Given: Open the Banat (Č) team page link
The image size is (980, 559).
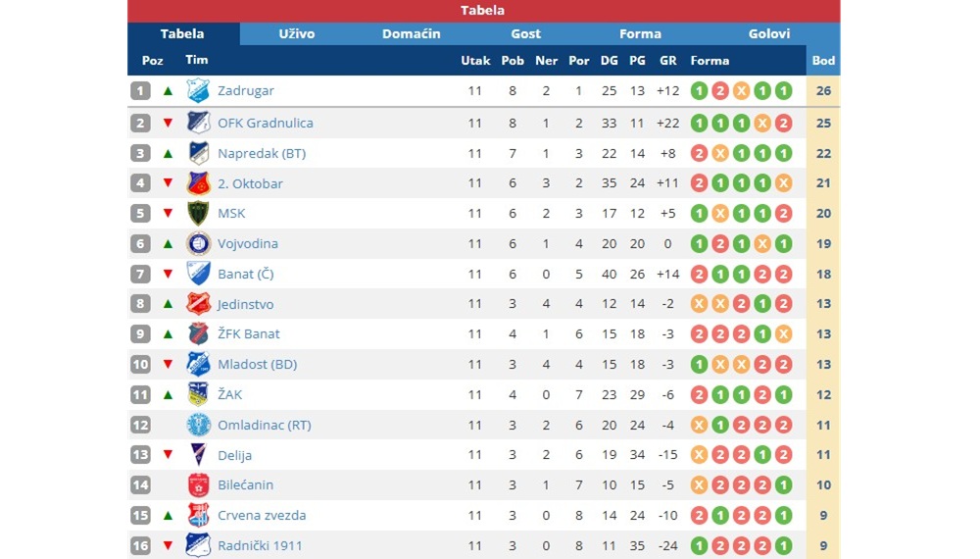Looking at the screenshot, I should coord(246,274).
